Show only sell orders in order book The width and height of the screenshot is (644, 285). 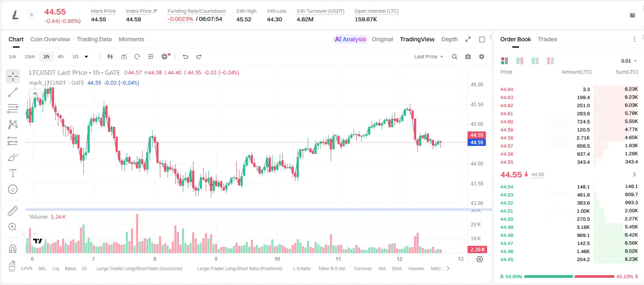(550, 61)
